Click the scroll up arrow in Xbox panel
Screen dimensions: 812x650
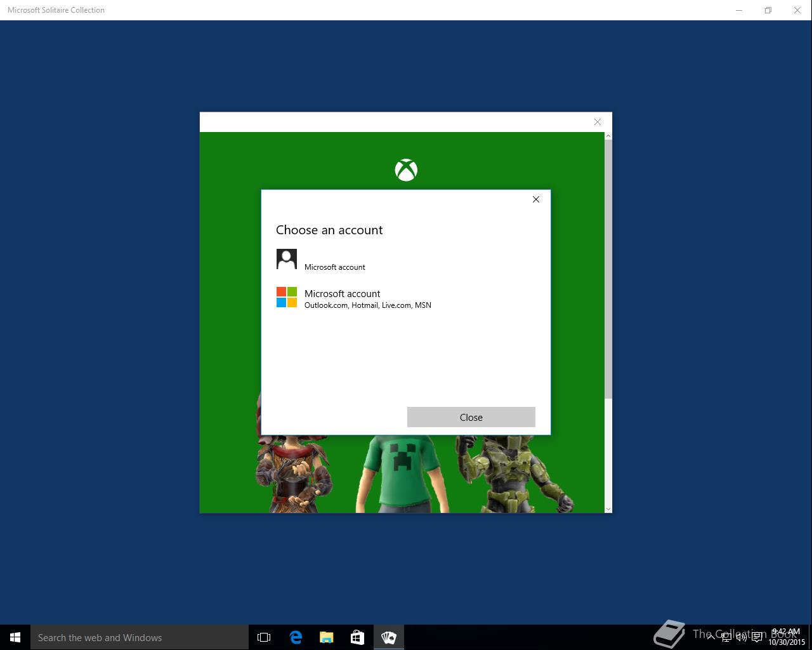[x=608, y=136]
